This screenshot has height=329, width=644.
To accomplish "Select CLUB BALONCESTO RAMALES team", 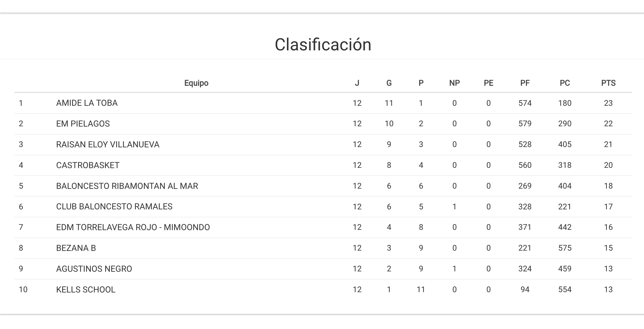I will (114, 207).
